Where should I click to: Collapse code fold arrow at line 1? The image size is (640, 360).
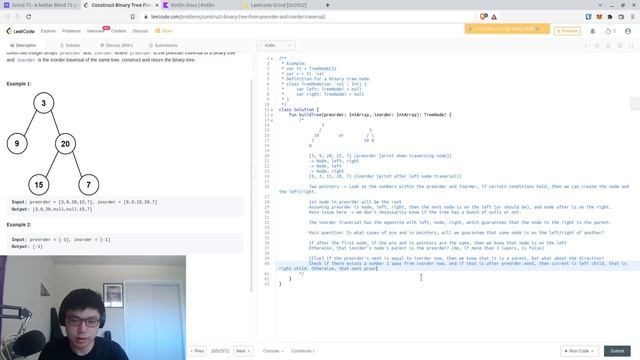[x=272, y=59]
